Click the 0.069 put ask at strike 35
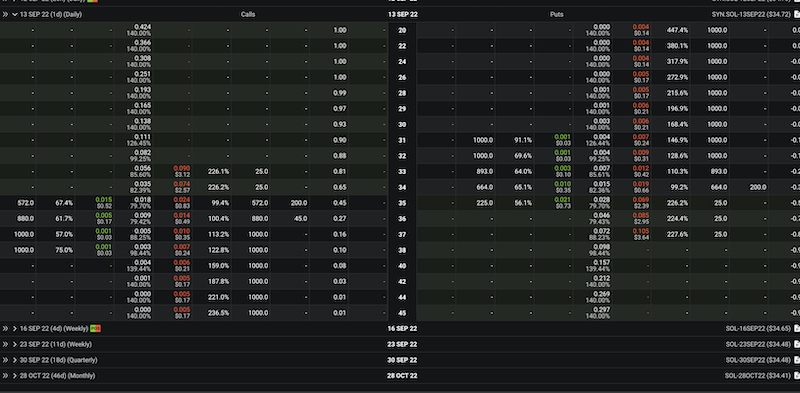Screen dimensions: 800x393 [x=641, y=200]
